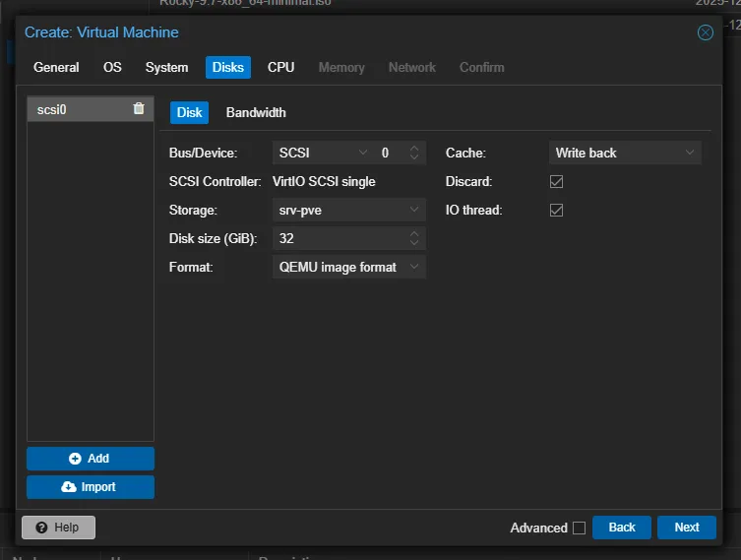Open Help documentation

(x=58, y=528)
